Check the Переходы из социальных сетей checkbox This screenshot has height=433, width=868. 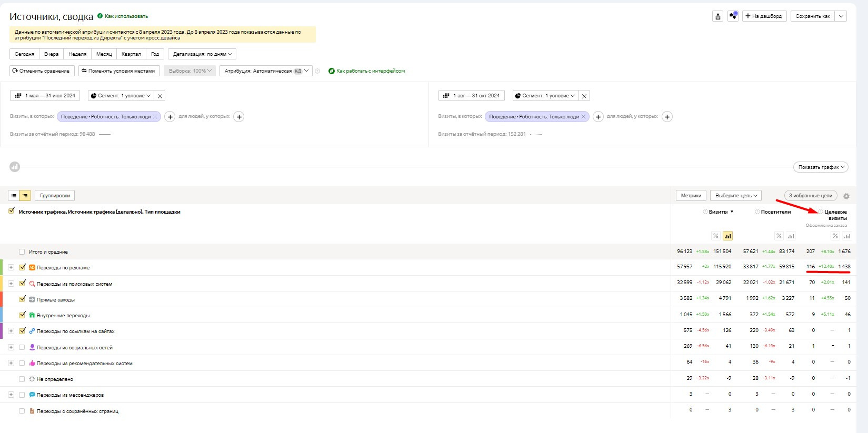(x=22, y=347)
